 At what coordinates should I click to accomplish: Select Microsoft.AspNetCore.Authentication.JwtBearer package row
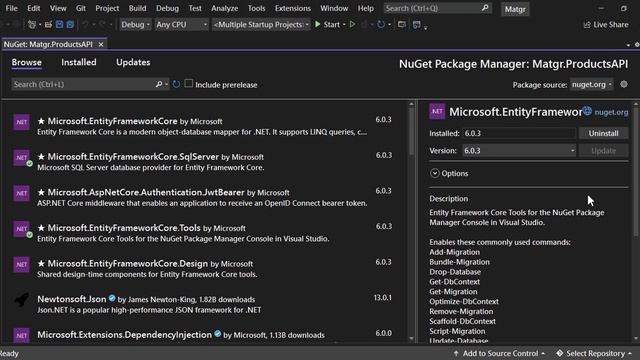(x=203, y=198)
